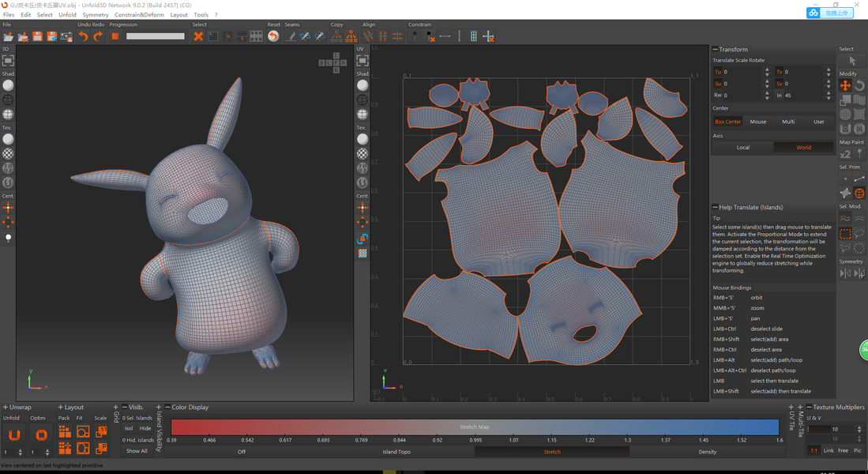
Task: Collapse the Help Translate panel
Action: coord(715,207)
